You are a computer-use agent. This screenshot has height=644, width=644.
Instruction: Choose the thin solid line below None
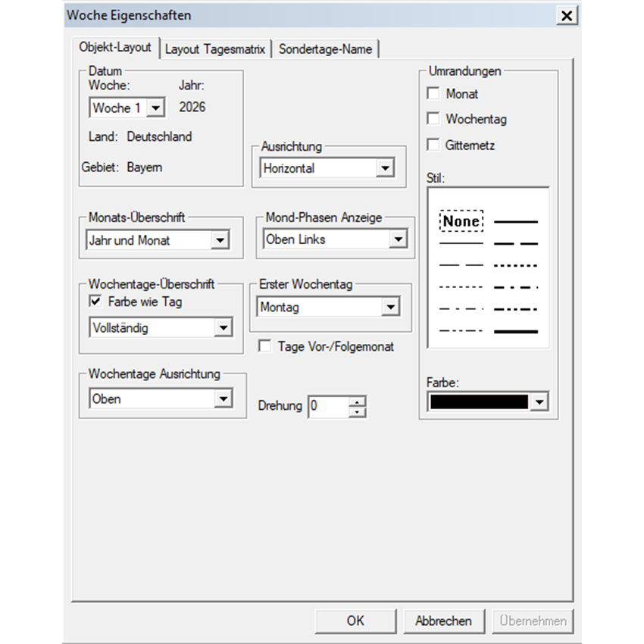[461, 244]
